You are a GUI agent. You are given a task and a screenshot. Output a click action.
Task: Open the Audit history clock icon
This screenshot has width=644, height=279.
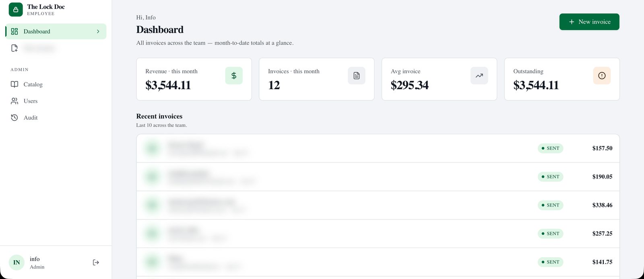coord(14,117)
